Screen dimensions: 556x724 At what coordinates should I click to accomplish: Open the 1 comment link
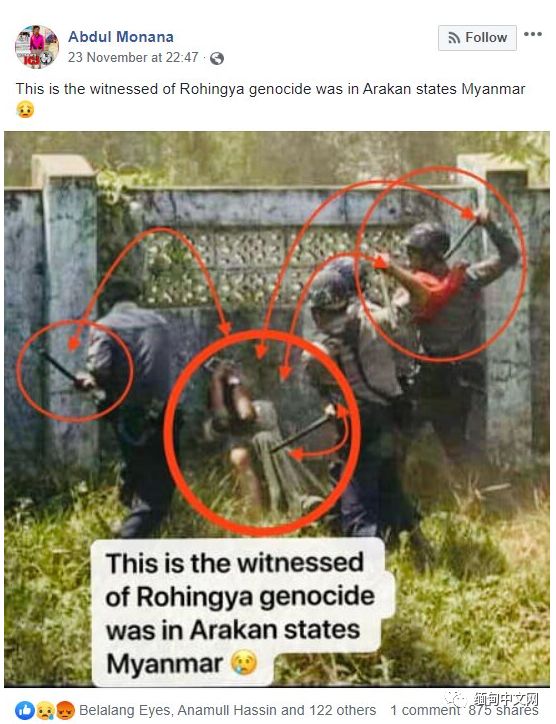click(x=425, y=710)
